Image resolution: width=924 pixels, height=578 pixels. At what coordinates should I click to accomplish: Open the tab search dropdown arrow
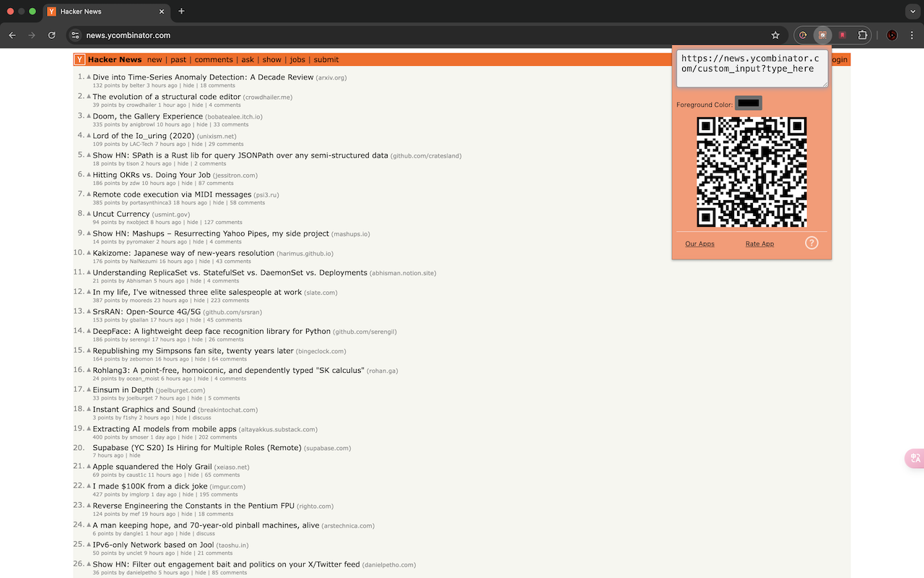[x=912, y=12]
